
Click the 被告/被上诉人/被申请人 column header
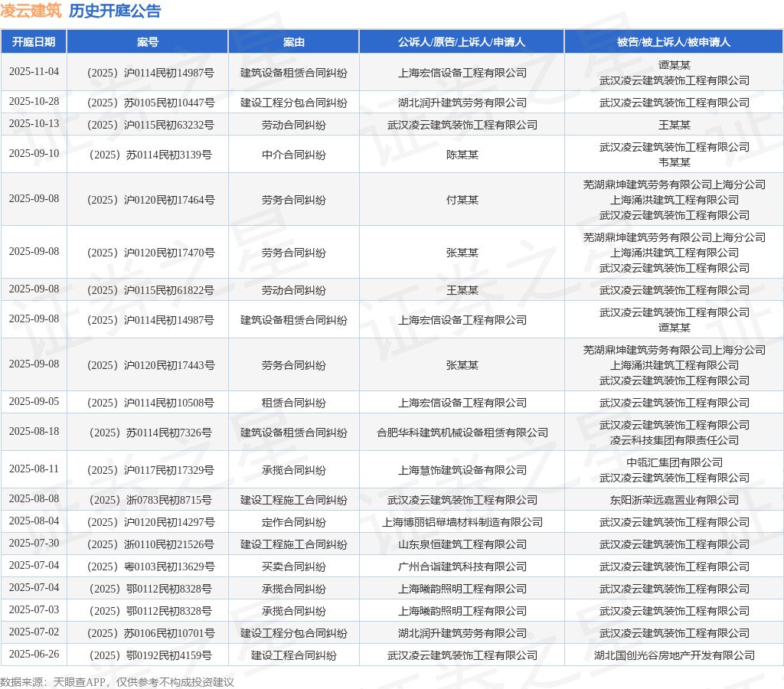(x=674, y=42)
